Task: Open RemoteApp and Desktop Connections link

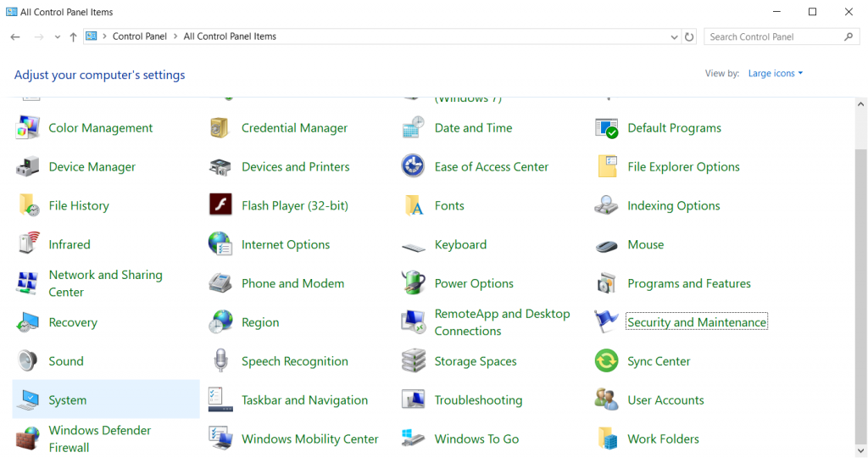Action: [502, 322]
